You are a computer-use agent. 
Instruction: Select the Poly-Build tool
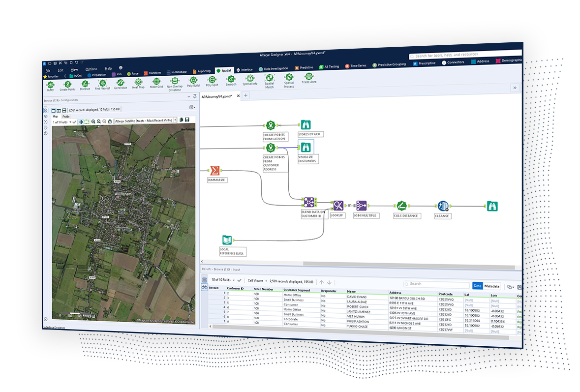tap(193, 82)
